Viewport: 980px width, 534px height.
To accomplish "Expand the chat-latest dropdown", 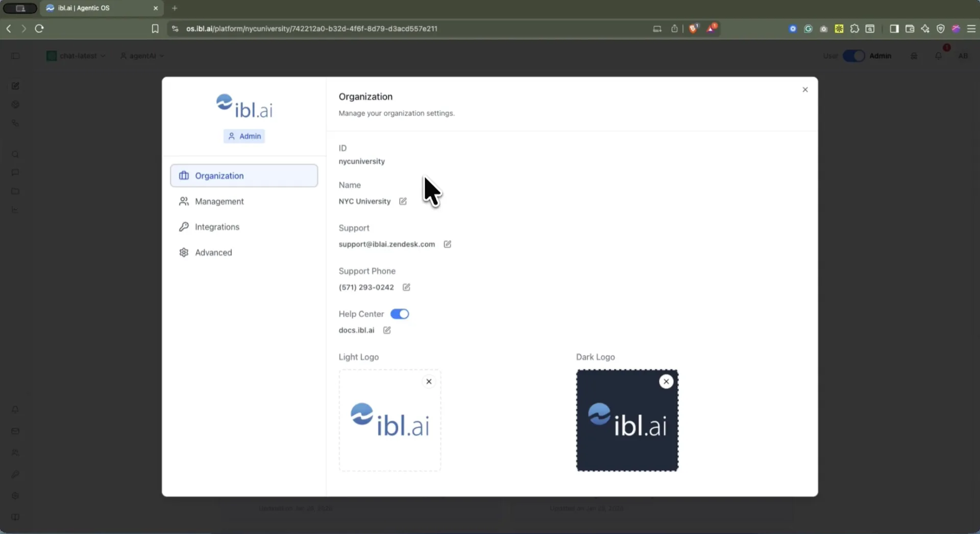I will coord(77,56).
